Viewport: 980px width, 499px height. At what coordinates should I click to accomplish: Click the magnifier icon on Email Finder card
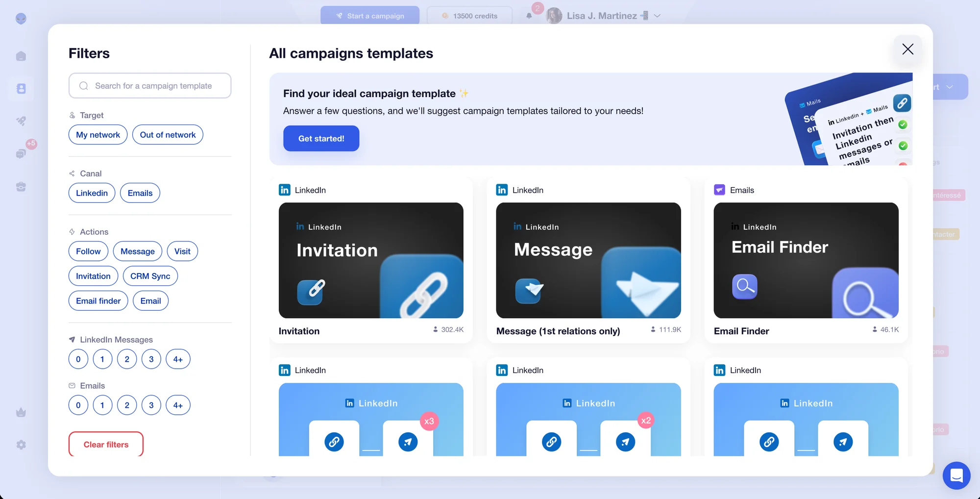pyautogui.click(x=745, y=286)
